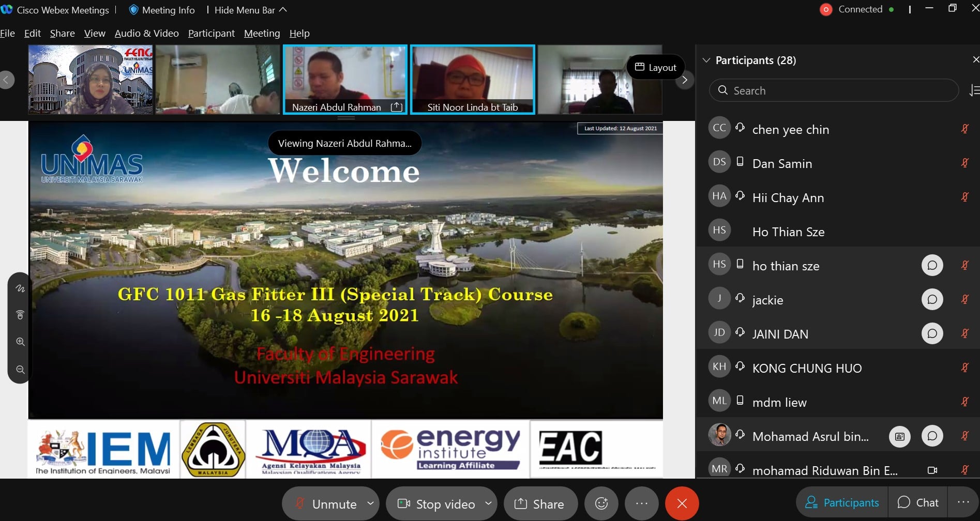Image resolution: width=980 pixels, height=521 pixels.
Task: Collapse the Participants (28) section
Action: tap(706, 60)
